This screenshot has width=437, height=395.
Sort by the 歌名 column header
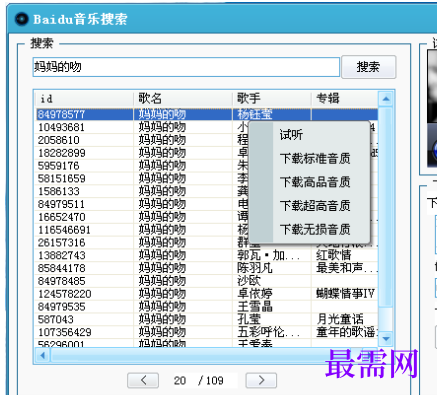tap(183, 99)
